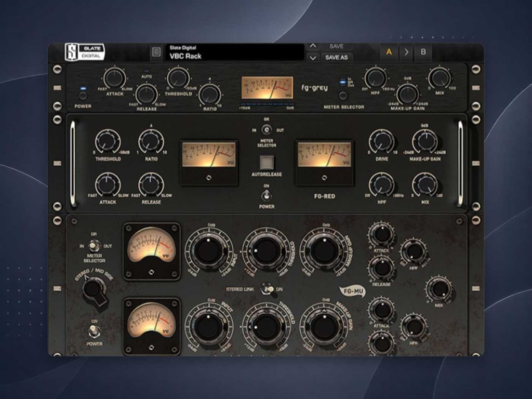Image resolution: width=532 pixels, height=399 pixels.
Task: Click the FG-MU badge logo
Action: 353,291
